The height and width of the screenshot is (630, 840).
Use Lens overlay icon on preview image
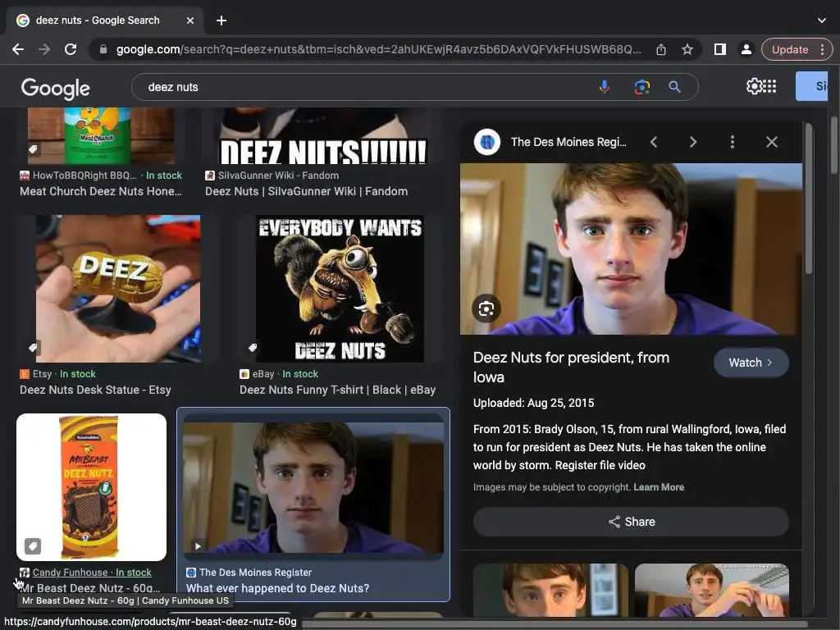point(486,308)
